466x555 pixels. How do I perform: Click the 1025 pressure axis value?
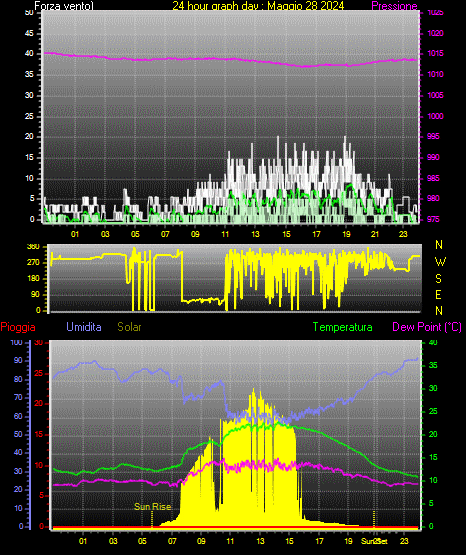pos(435,12)
